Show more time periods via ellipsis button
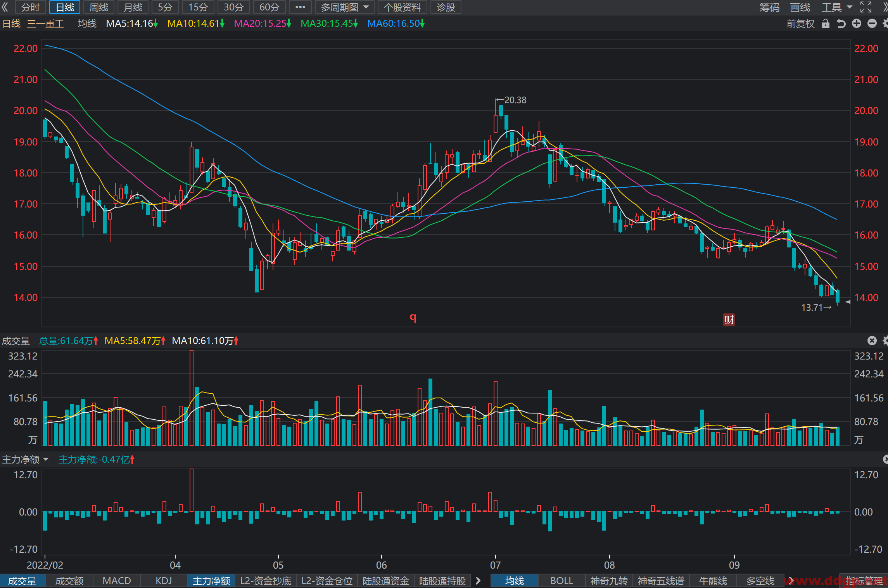888x588 pixels. tap(300, 7)
